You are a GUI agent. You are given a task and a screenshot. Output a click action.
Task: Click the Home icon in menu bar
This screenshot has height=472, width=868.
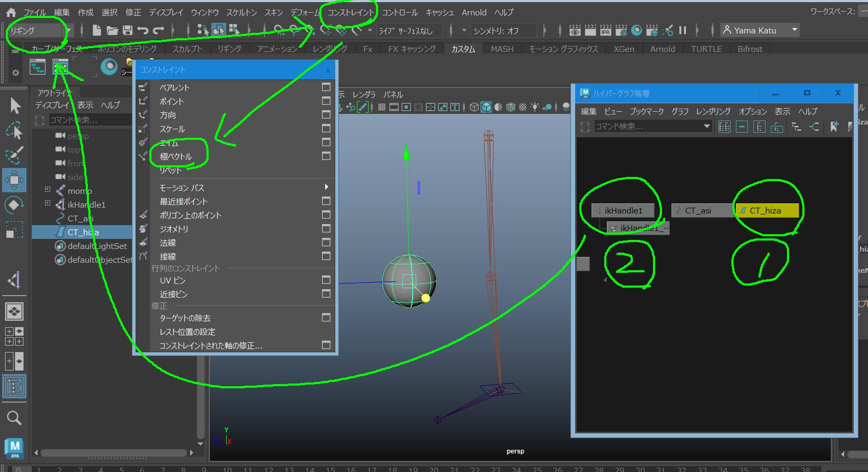[11, 12]
